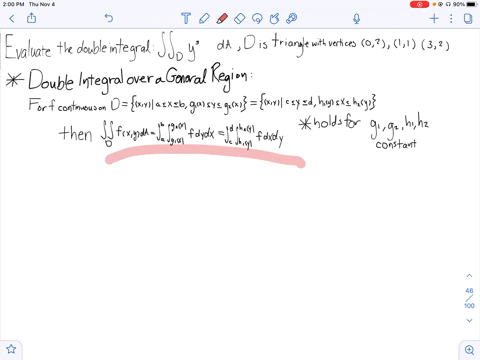Viewport: 480px width, 360px height.
Task: Tap the handwritten note 'holds for'
Action: point(337,122)
